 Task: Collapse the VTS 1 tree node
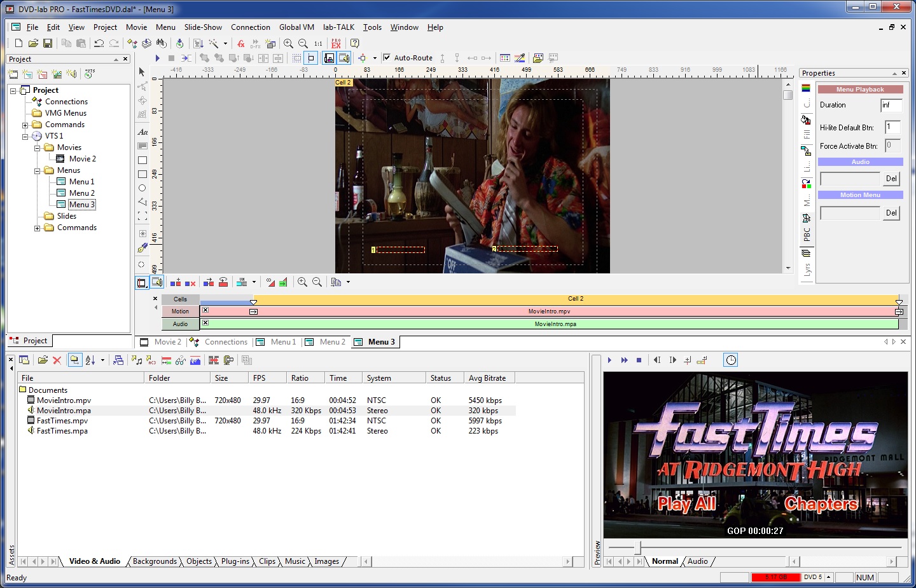(x=25, y=136)
